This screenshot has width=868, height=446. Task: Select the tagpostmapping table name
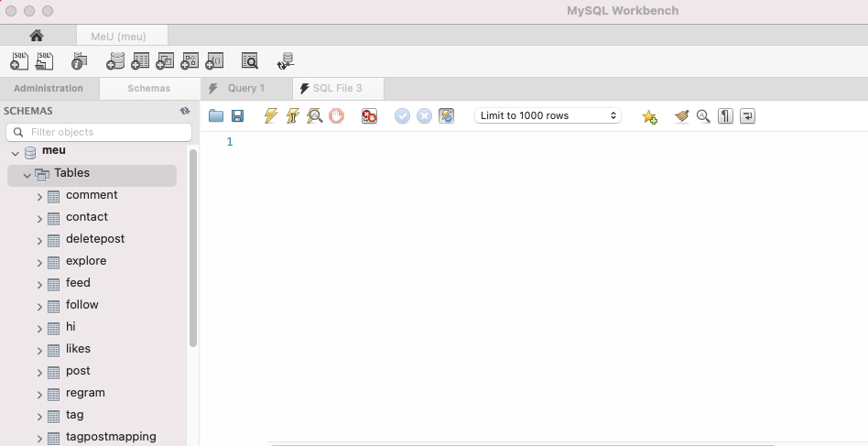pos(111,437)
